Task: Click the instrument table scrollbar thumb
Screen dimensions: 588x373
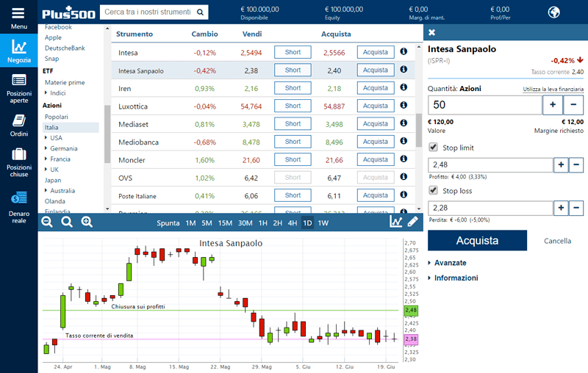Action: coord(419,130)
